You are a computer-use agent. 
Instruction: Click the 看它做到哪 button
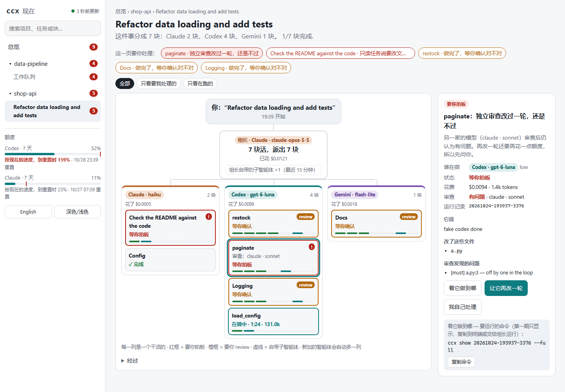click(x=463, y=288)
